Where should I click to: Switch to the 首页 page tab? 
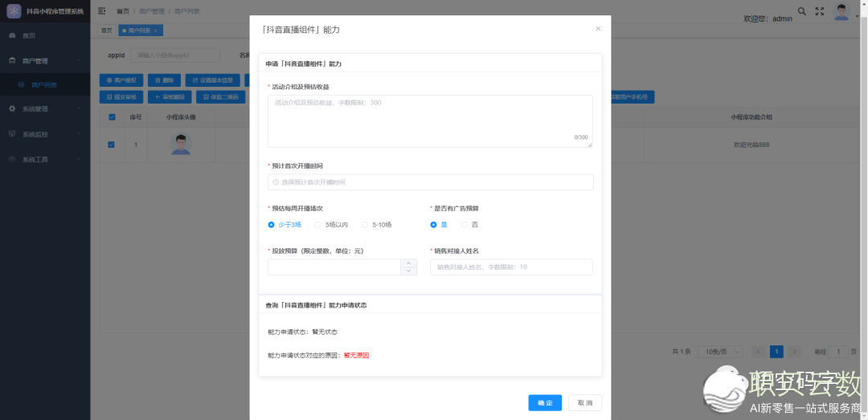pyautogui.click(x=106, y=31)
